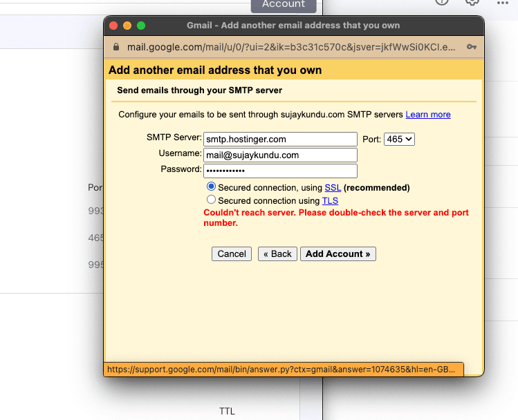Click the mail.google.com URL in address bar

click(x=291, y=47)
